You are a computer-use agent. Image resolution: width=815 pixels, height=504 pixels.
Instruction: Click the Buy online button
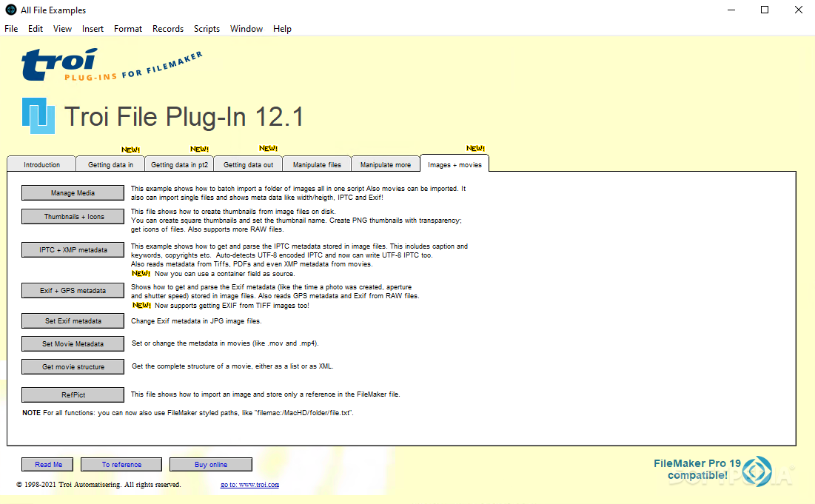point(211,465)
